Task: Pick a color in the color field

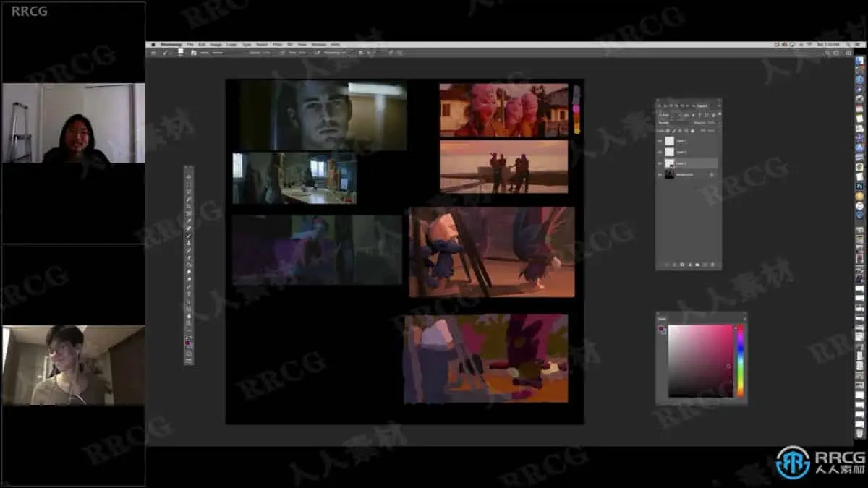Action: (x=700, y=361)
